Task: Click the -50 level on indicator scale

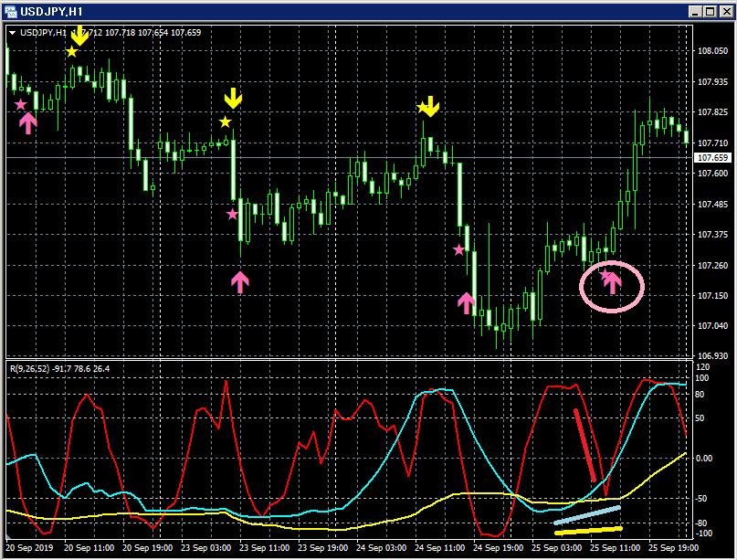Action: coord(700,499)
